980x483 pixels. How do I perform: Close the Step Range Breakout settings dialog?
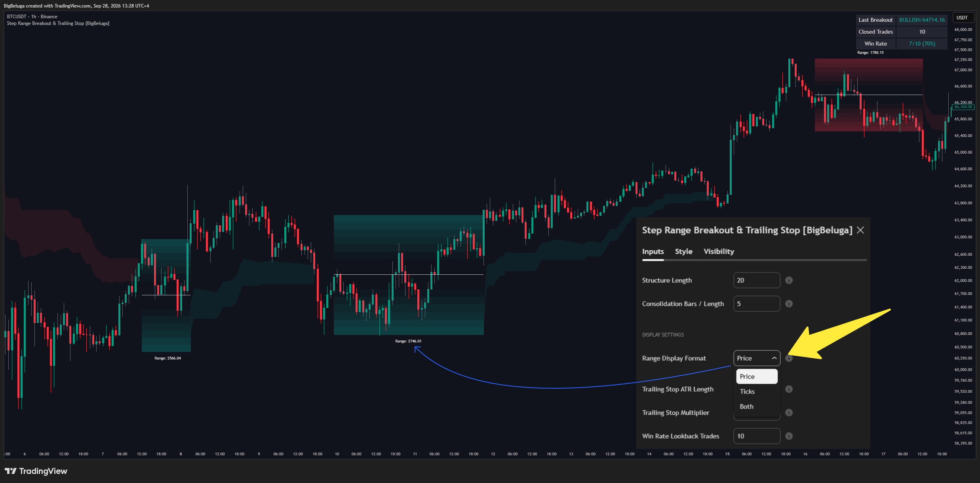(x=860, y=230)
